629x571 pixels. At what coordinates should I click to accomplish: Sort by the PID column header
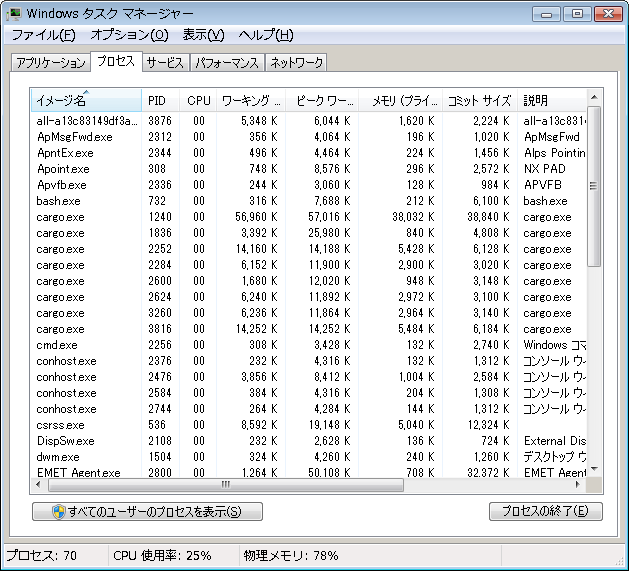point(160,100)
